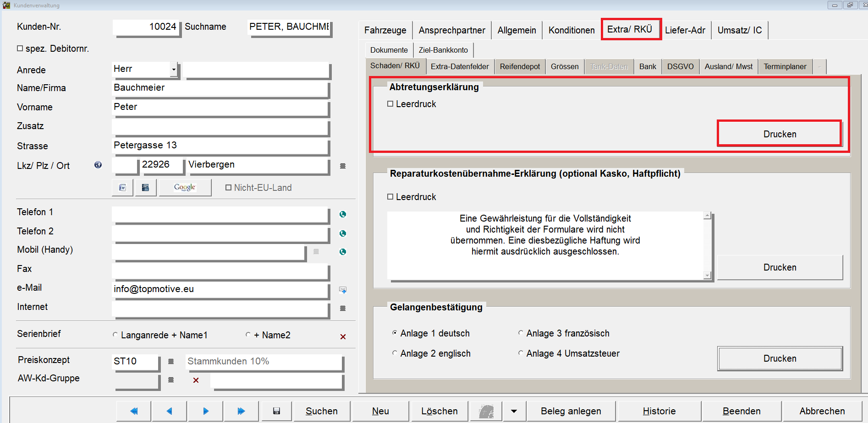Check Leerdruck under Reparaturkostenübernahme-Erklärung
Image resolution: width=868 pixels, height=423 pixels.
point(390,197)
